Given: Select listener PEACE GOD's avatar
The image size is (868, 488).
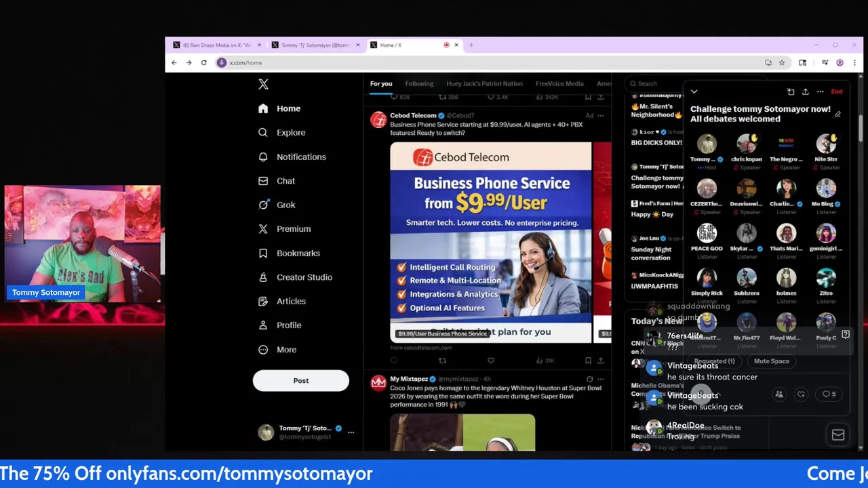Looking at the screenshot, I should [x=707, y=233].
